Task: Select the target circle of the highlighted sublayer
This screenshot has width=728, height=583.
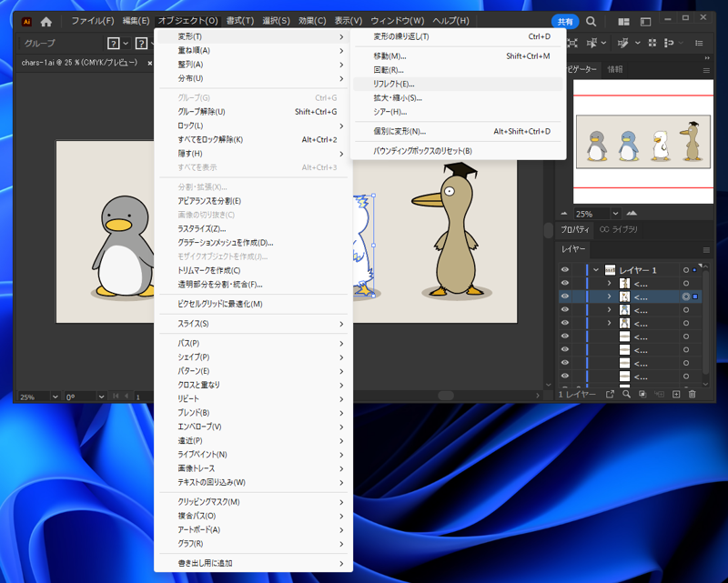Action: [x=686, y=297]
